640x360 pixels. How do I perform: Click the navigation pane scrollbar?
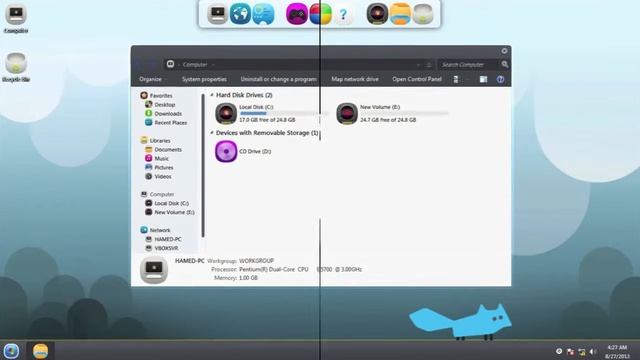[203, 166]
